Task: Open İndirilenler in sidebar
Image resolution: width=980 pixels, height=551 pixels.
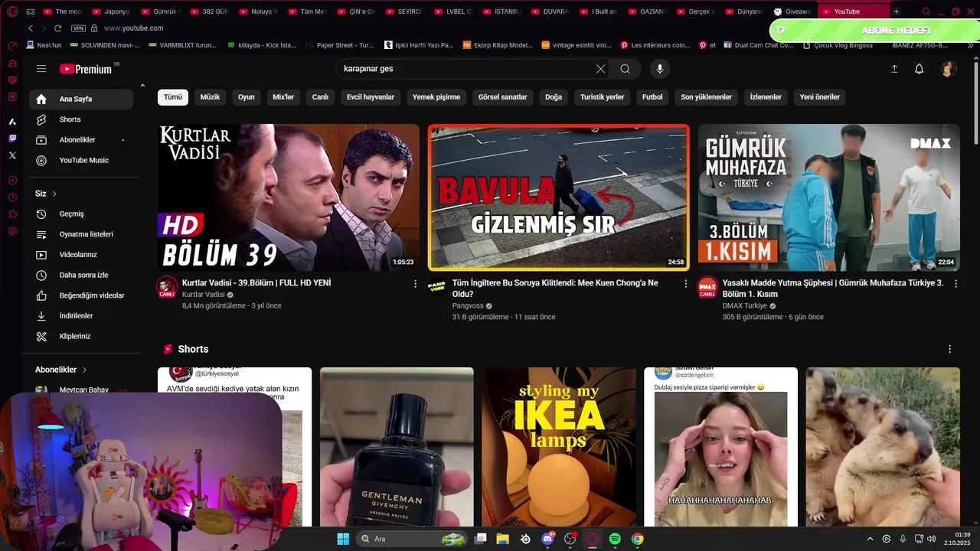Action: coord(81,316)
